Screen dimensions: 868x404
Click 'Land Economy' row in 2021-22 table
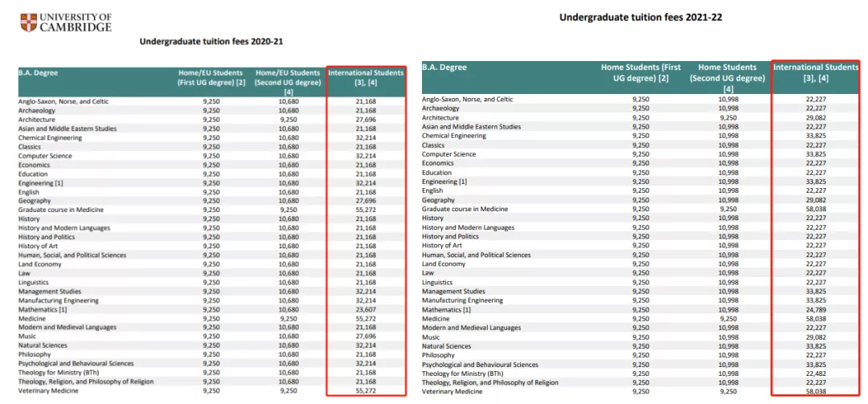pos(444,263)
